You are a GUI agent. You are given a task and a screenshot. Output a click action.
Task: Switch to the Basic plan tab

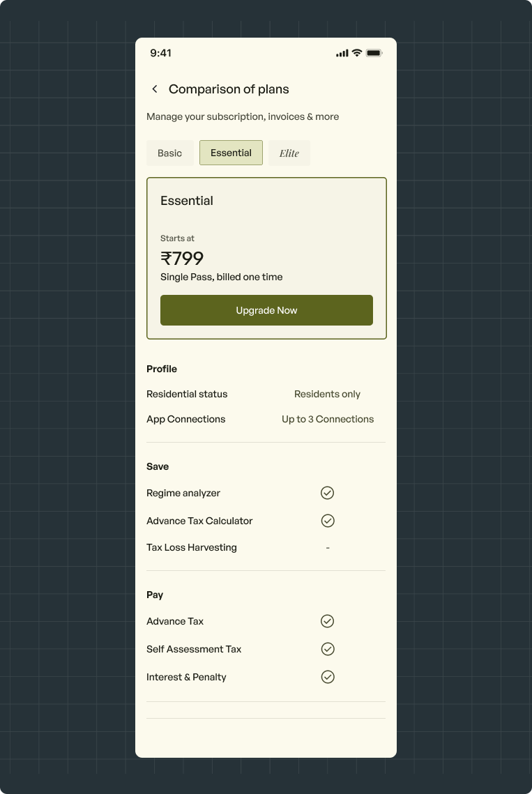coord(169,153)
